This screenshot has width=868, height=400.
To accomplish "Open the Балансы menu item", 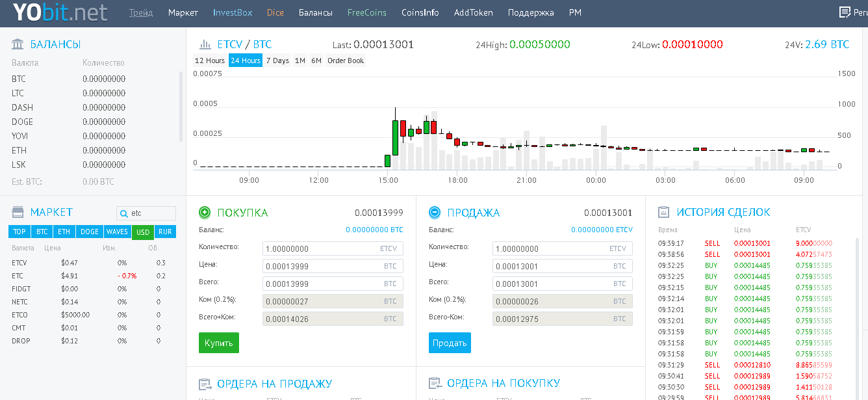I will 316,12.
